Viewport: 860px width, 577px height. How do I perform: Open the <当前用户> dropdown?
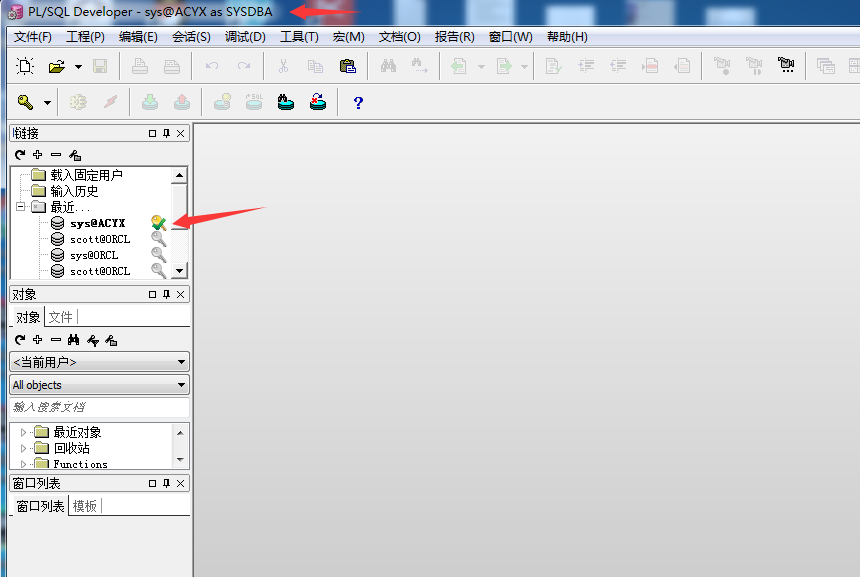coord(181,362)
